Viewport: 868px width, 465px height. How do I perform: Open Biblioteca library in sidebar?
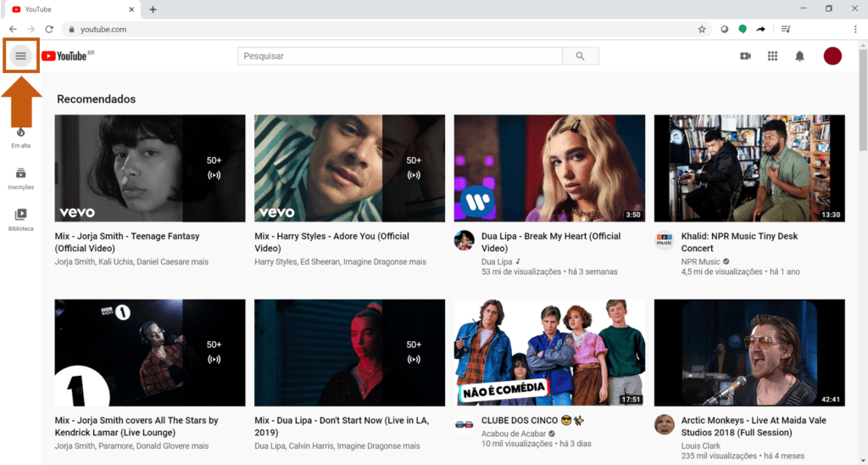point(21,220)
